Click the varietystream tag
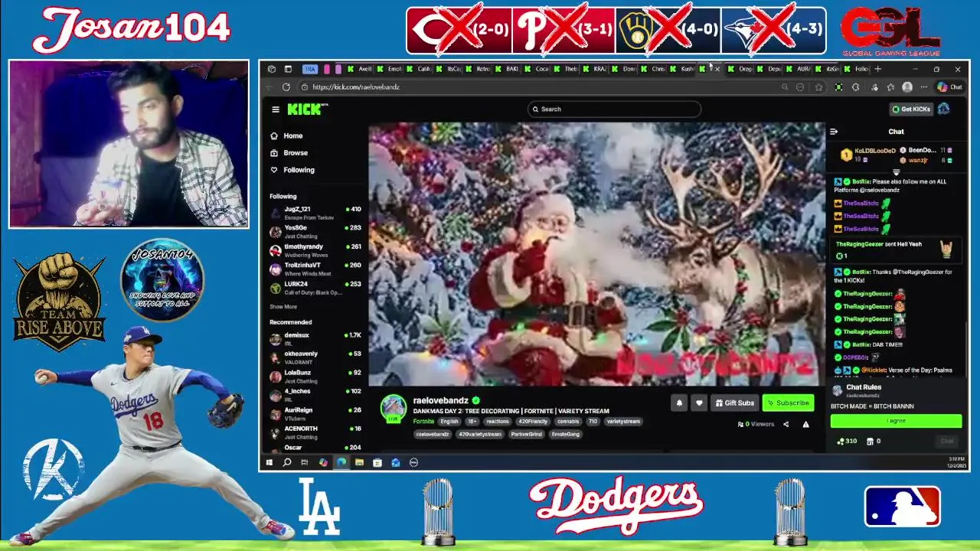 point(623,421)
